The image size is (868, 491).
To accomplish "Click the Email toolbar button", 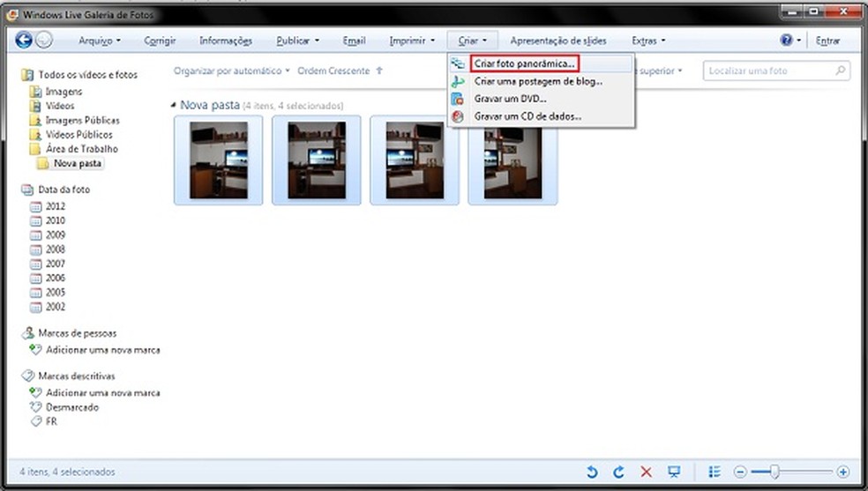I will point(355,41).
